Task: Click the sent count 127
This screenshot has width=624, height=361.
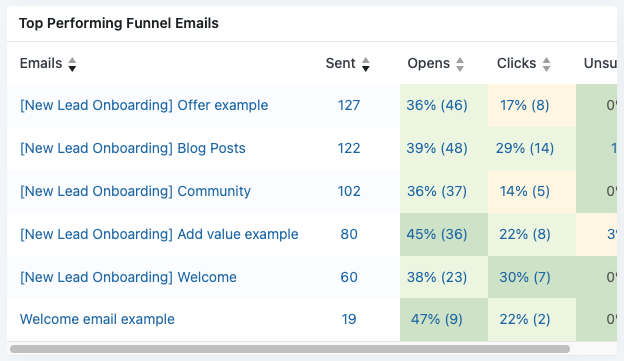Action: pyautogui.click(x=349, y=105)
